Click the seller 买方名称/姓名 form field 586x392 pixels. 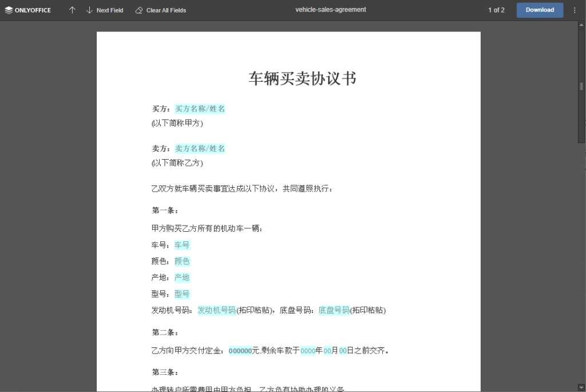click(200, 148)
